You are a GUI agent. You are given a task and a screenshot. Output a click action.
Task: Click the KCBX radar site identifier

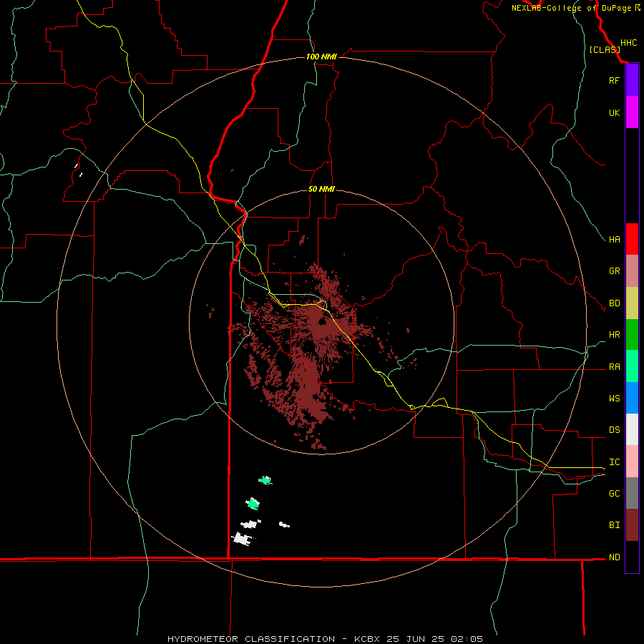(x=367, y=639)
